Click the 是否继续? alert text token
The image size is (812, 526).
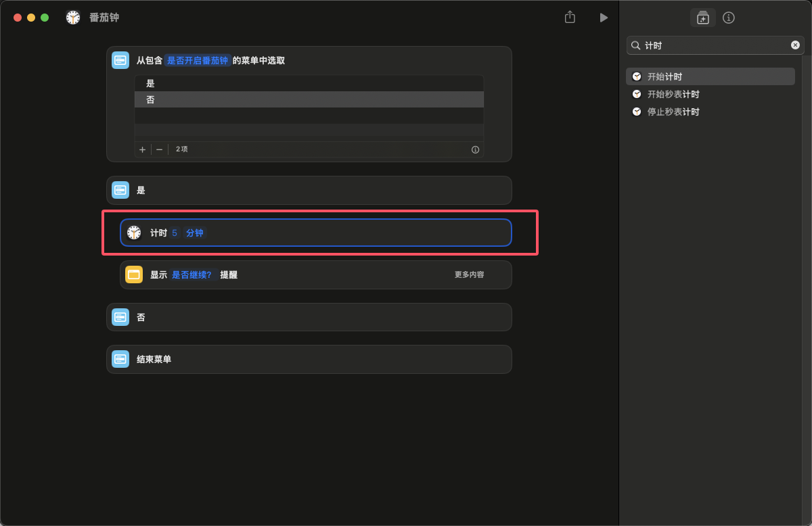click(x=191, y=274)
